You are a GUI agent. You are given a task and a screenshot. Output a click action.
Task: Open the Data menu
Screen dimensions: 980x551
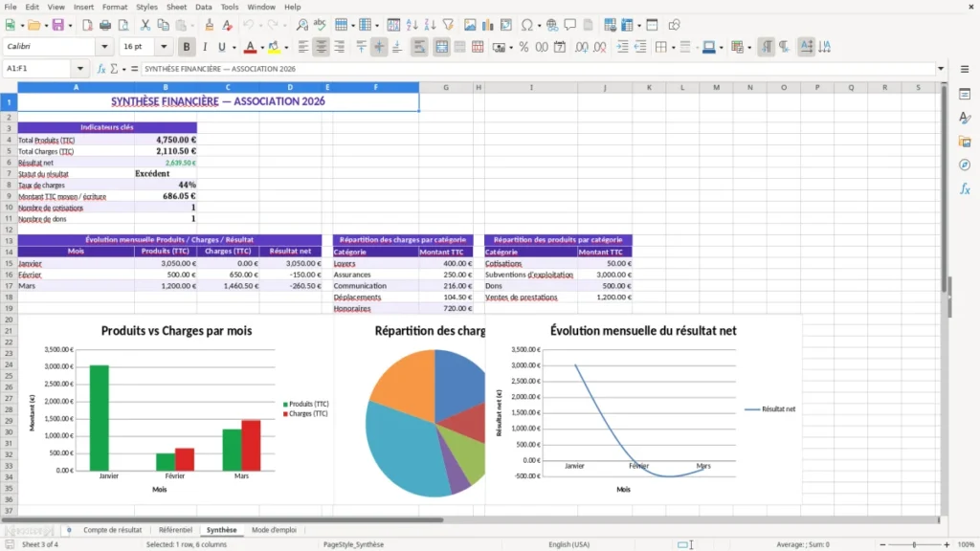204,7
